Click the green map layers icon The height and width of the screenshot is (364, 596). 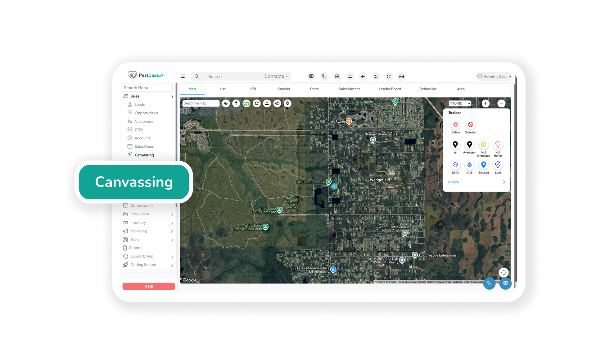246,103
